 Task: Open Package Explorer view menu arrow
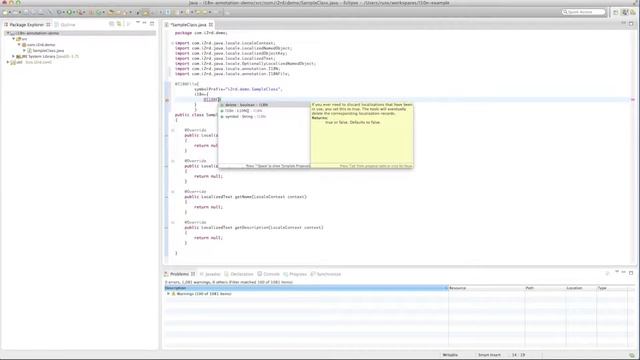click(138, 23)
